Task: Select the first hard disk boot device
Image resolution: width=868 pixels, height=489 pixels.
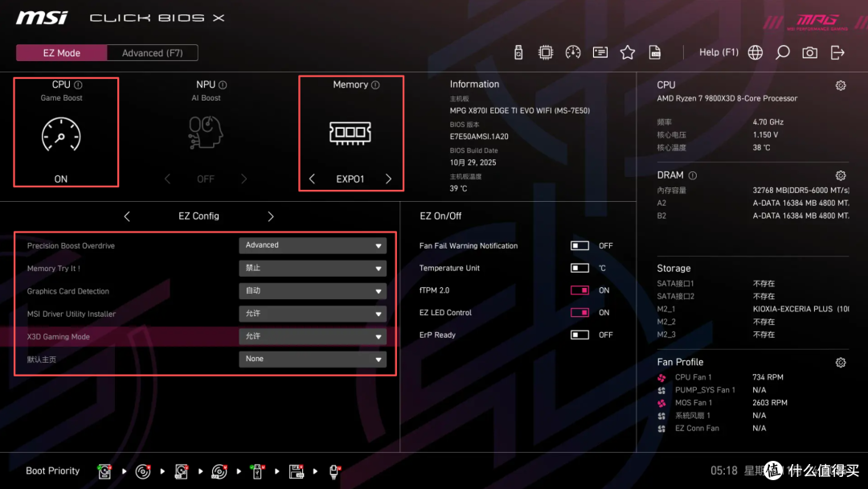Action: tap(104, 471)
